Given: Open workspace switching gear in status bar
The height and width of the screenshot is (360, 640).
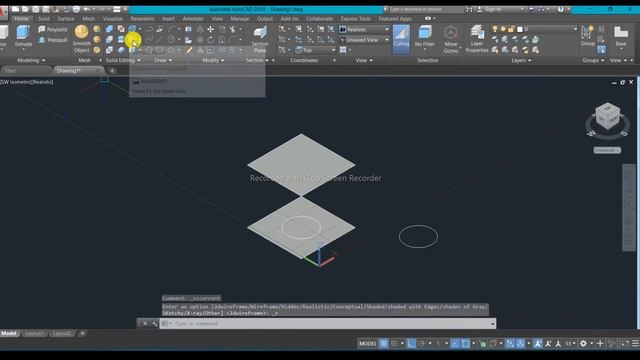Looking at the screenshot, I should 584,344.
